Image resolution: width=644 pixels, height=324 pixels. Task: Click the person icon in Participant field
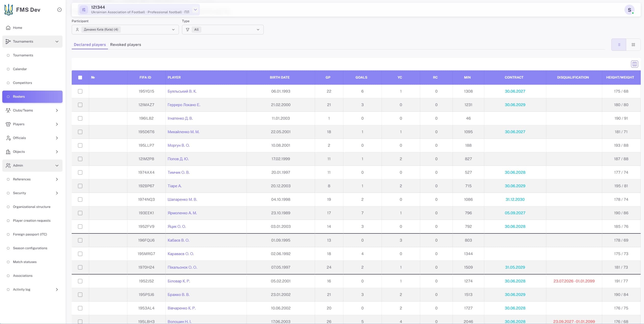click(77, 30)
